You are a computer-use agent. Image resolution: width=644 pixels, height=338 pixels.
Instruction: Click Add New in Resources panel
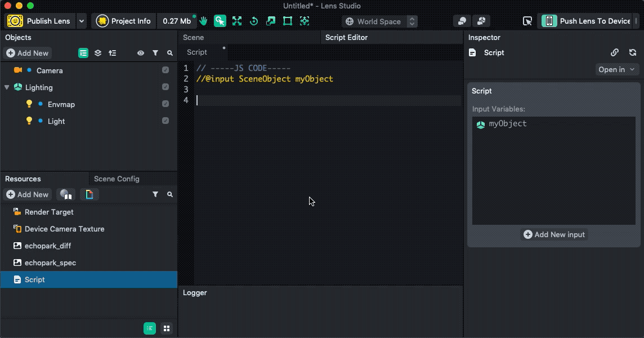tap(28, 194)
